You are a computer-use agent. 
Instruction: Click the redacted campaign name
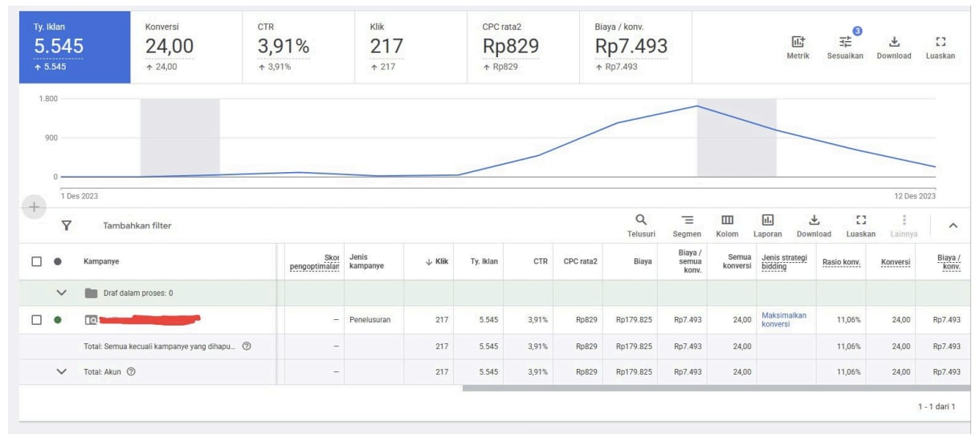tap(150, 320)
